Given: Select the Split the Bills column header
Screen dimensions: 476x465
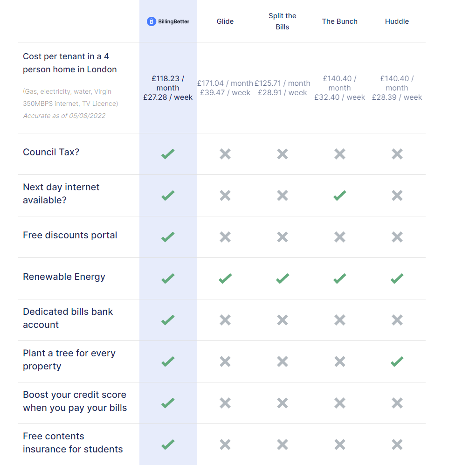Looking at the screenshot, I should click(x=283, y=21).
